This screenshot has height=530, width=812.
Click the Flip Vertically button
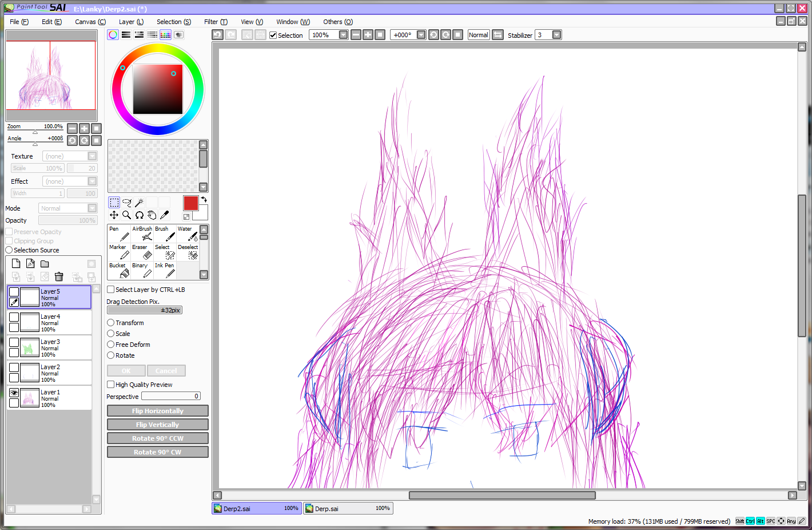coord(158,425)
